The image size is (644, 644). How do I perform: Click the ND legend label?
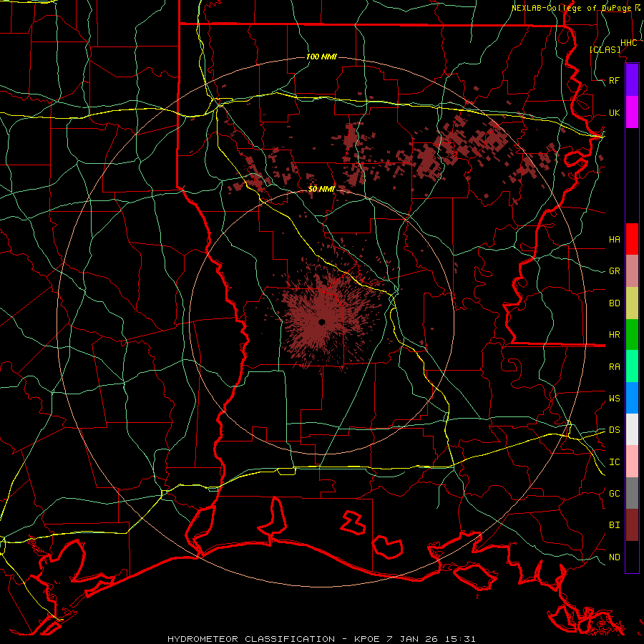pyautogui.click(x=614, y=557)
